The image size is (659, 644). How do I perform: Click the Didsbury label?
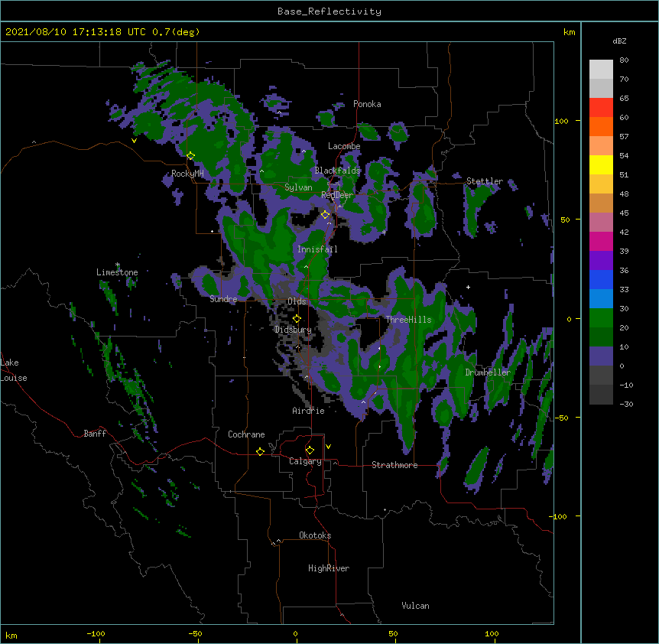coord(293,330)
